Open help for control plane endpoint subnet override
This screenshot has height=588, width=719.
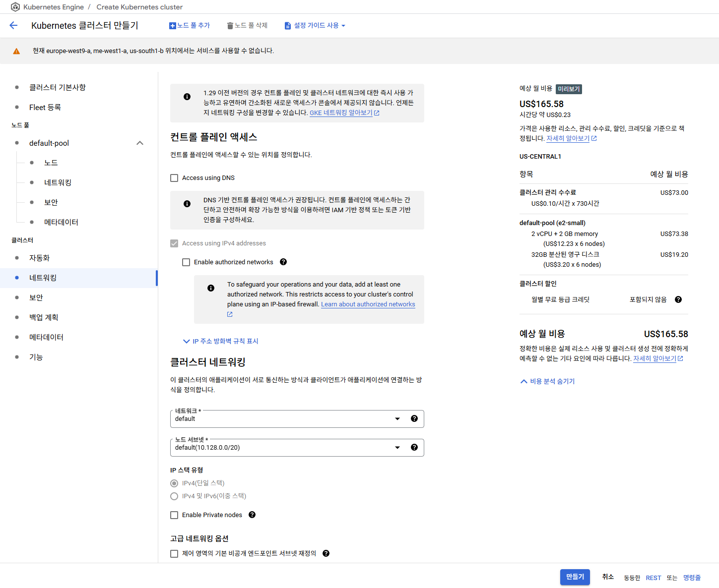point(326,553)
